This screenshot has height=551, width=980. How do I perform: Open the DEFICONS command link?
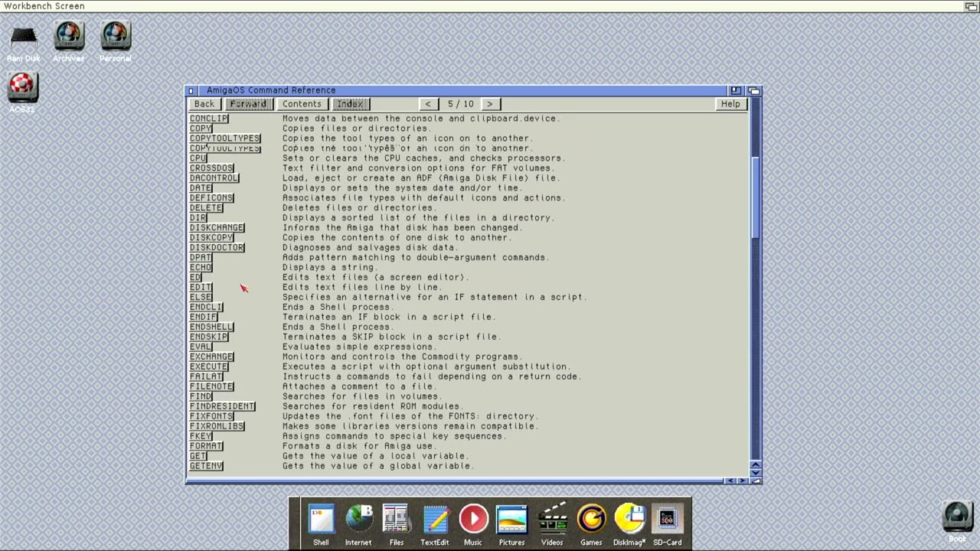click(211, 198)
